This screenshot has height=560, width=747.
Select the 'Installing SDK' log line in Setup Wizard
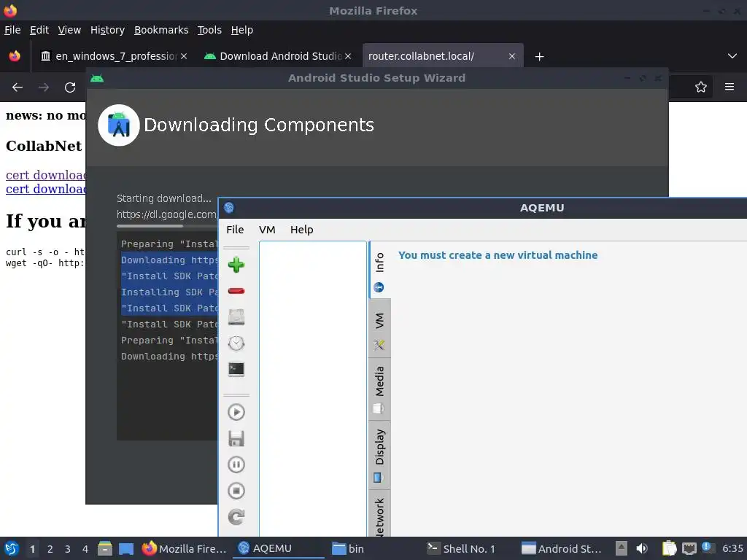[169, 292]
